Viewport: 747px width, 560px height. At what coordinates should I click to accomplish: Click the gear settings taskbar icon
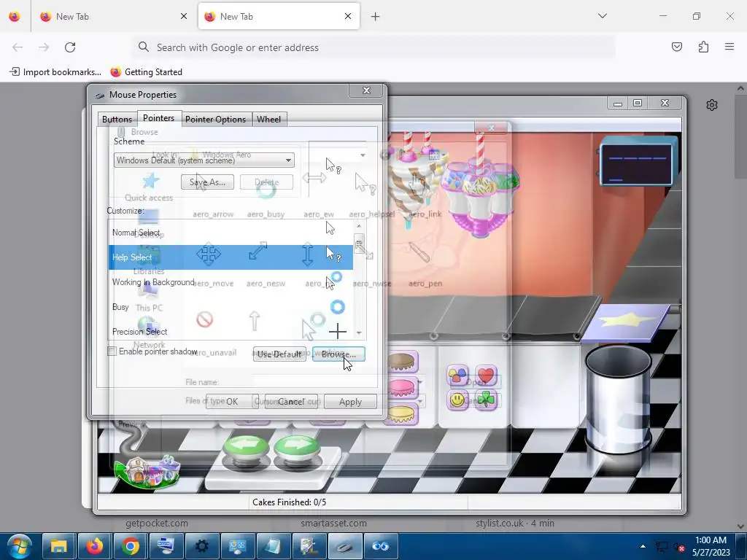click(x=201, y=546)
